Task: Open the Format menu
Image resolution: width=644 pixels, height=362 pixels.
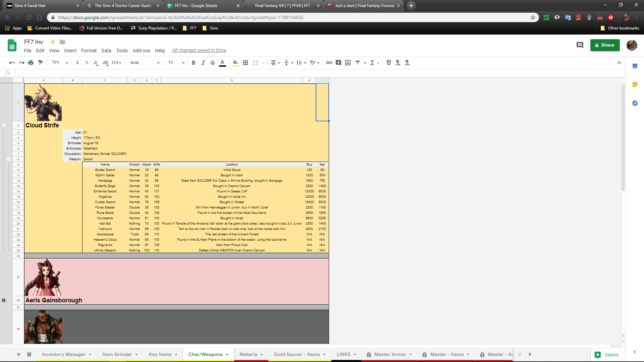Action: pos(89,51)
